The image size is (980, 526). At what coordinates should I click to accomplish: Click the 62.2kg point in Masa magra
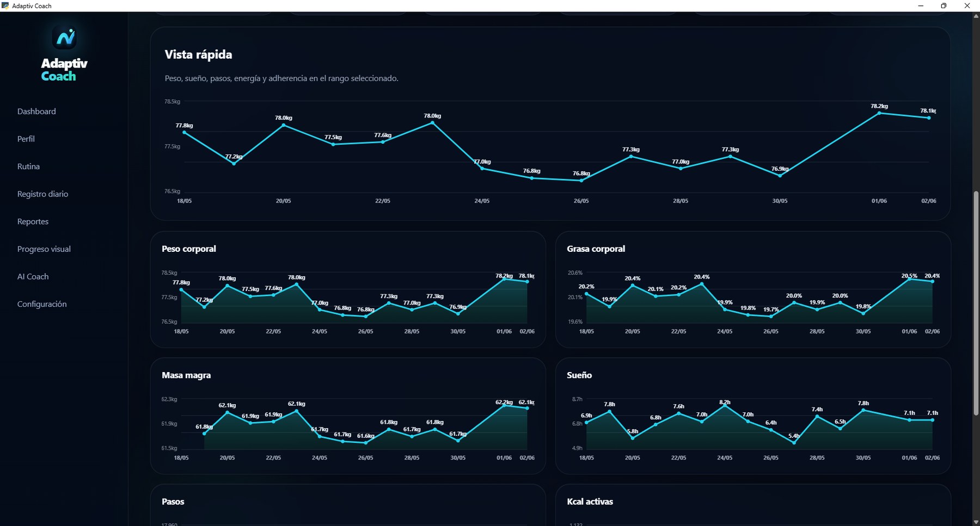pos(504,406)
